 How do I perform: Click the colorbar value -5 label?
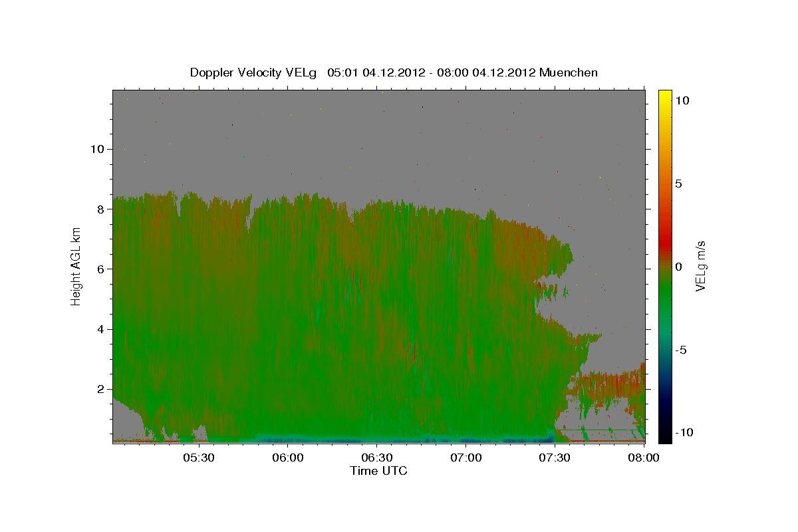coord(680,350)
